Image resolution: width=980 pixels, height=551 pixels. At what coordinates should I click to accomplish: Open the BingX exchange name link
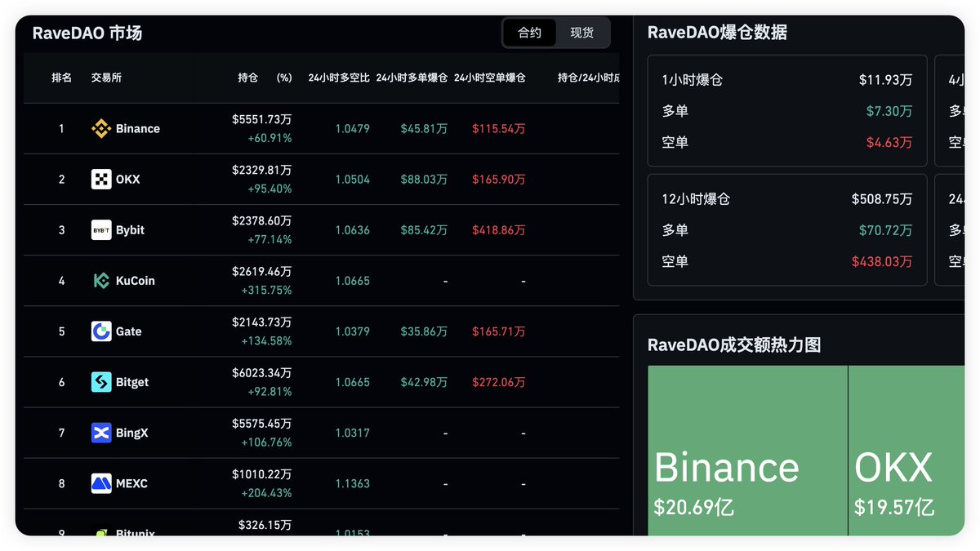(132, 432)
